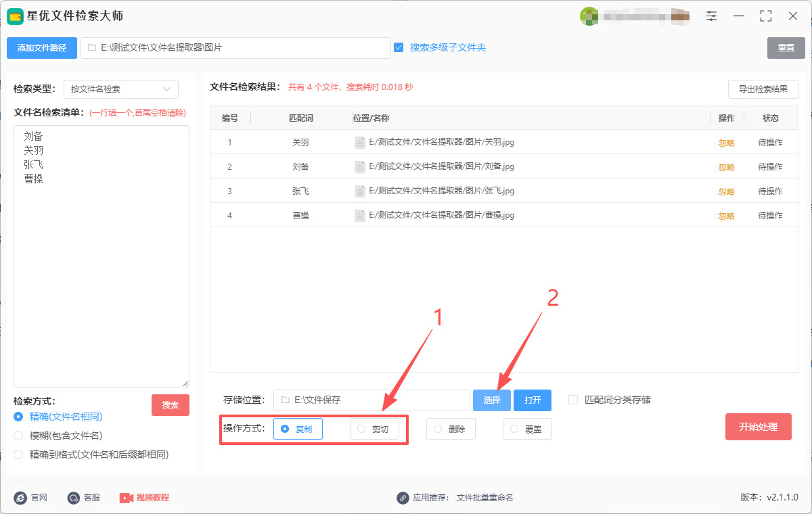Screen dimensions: 812x514
Task: Toggle fullscreen window icon
Action: click(766, 16)
